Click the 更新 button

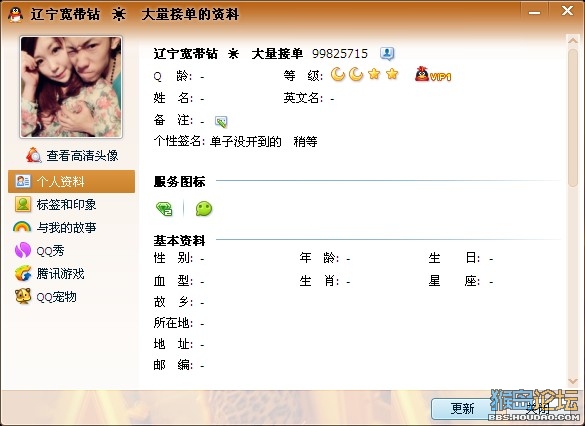[x=462, y=408]
